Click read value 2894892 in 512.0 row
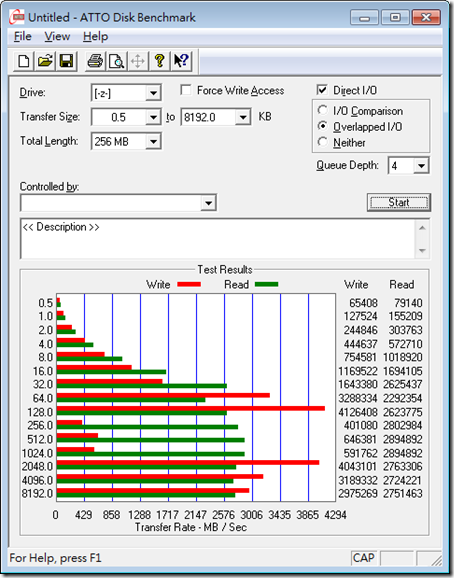This screenshot has width=454, height=578. (402, 439)
